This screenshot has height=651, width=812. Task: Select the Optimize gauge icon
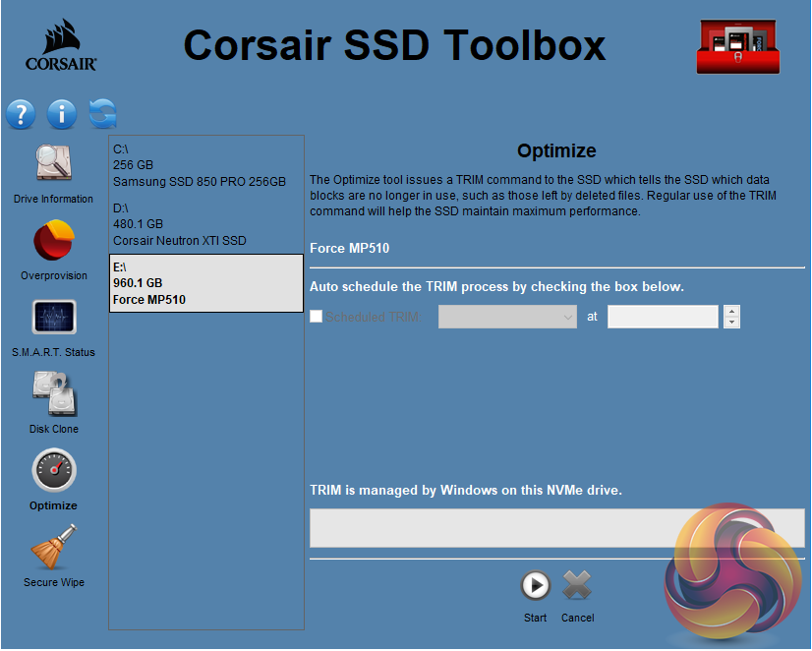(53, 472)
